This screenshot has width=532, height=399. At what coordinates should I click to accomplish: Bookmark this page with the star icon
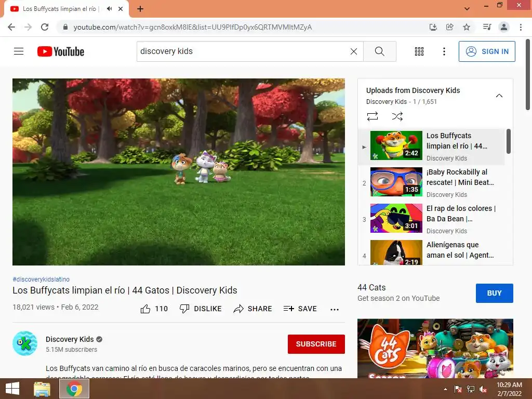[x=467, y=27]
